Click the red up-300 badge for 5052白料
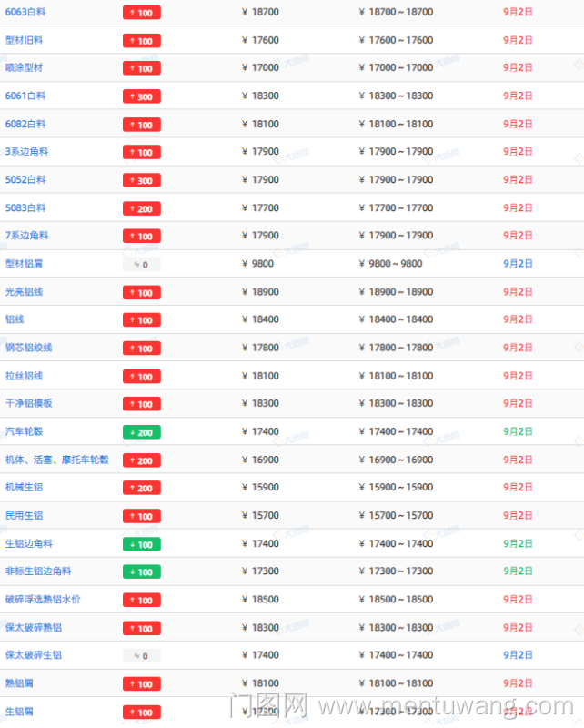The height and width of the screenshot is (728, 584). click(x=141, y=180)
